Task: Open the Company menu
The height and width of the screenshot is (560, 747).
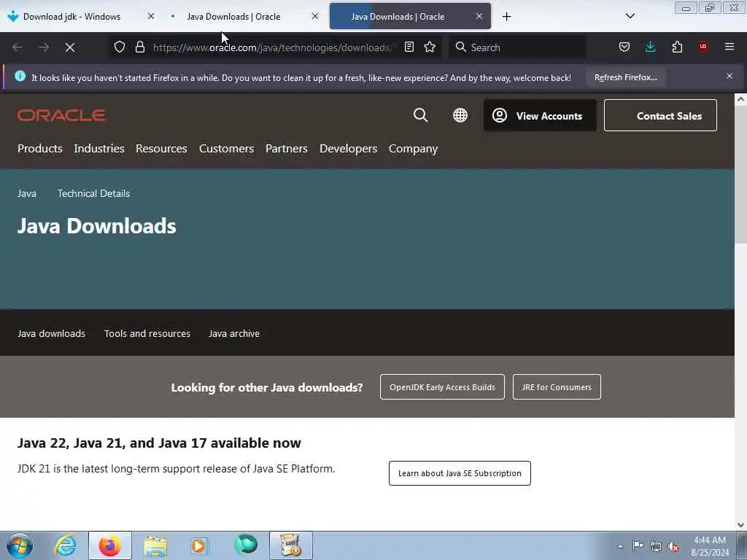Action: (413, 149)
